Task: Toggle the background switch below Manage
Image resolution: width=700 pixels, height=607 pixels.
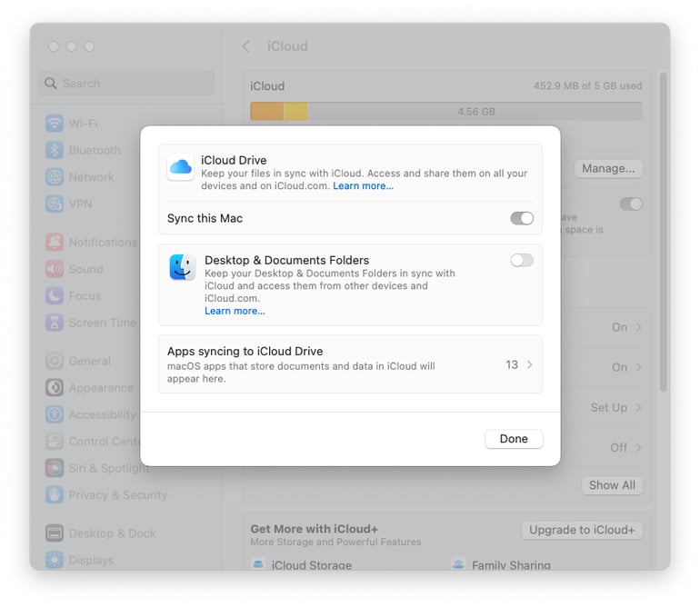Action: pos(631,204)
